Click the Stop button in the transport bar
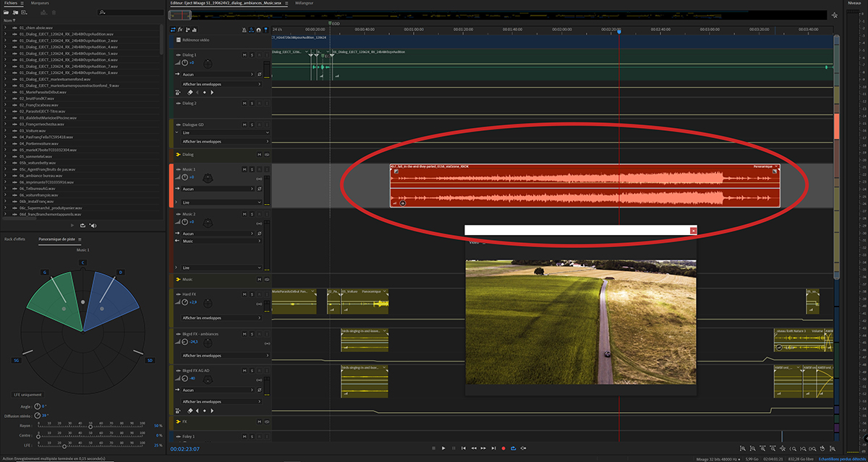This screenshot has height=462, width=868. tap(432, 448)
